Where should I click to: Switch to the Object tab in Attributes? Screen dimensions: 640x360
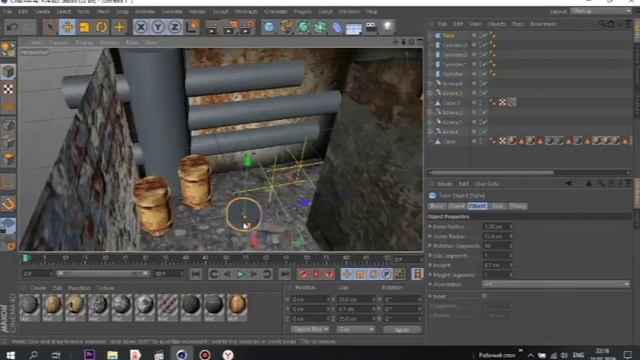[x=477, y=206]
